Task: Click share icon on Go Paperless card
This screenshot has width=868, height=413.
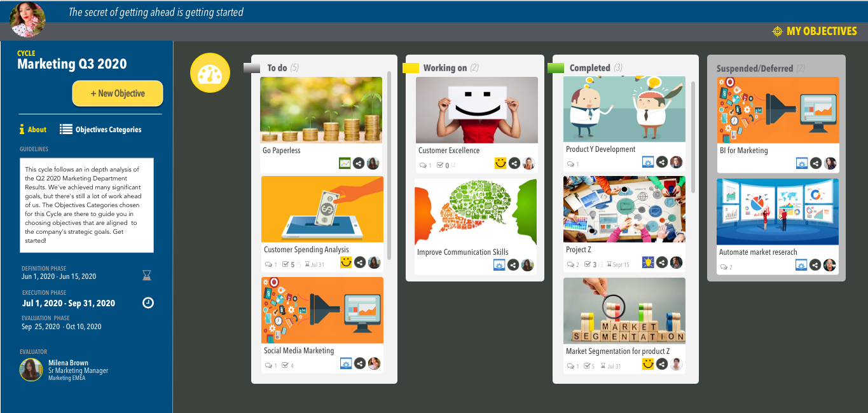Action: click(359, 163)
